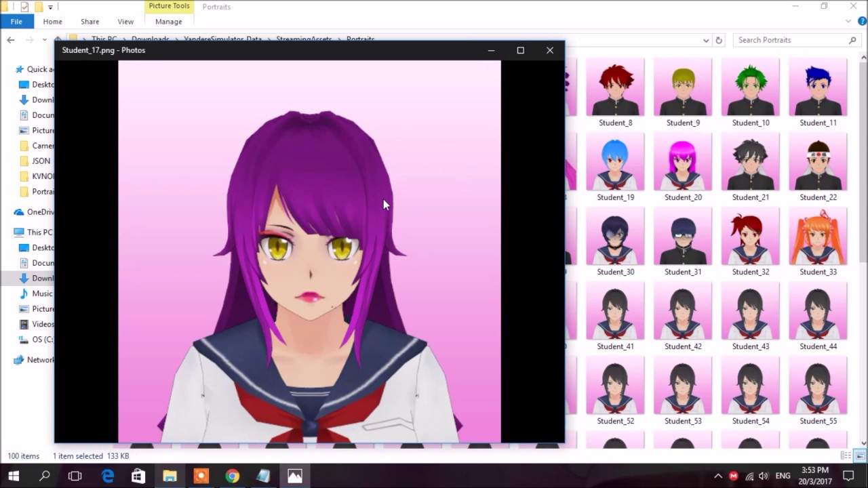Refresh the Portraits folder view
The height and width of the screenshot is (488, 868).
coord(719,40)
